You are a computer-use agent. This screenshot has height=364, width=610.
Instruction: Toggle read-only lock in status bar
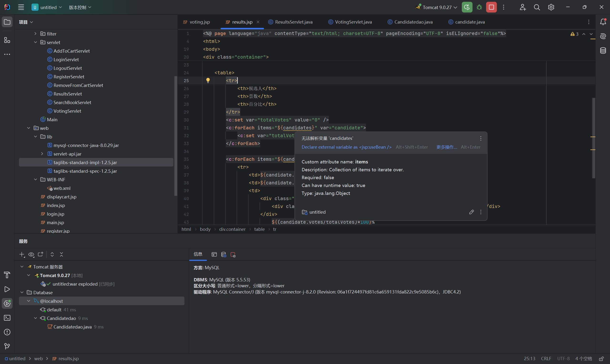click(x=601, y=359)
